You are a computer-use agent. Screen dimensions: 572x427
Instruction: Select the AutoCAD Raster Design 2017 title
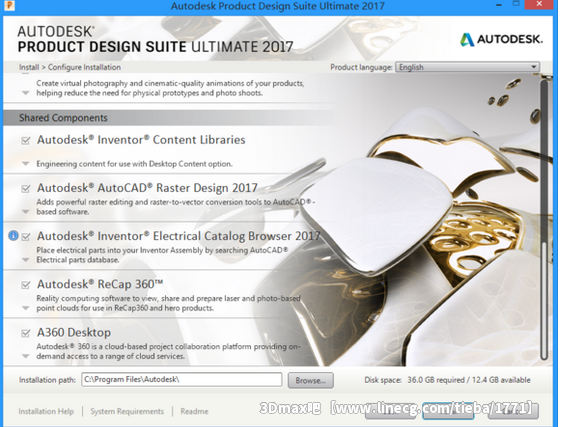[147, 188]
